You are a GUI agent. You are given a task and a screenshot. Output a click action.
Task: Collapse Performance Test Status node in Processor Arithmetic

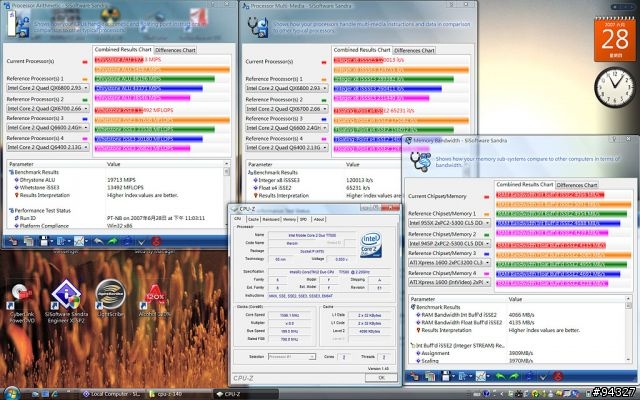[x=11, y=211]
